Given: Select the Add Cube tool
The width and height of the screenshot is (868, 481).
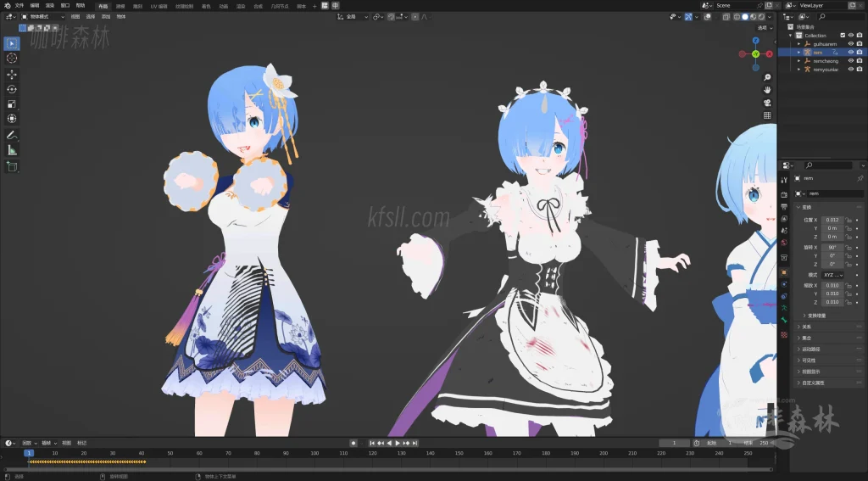Looking at the screenshot, I should click(x=12, y=167).
